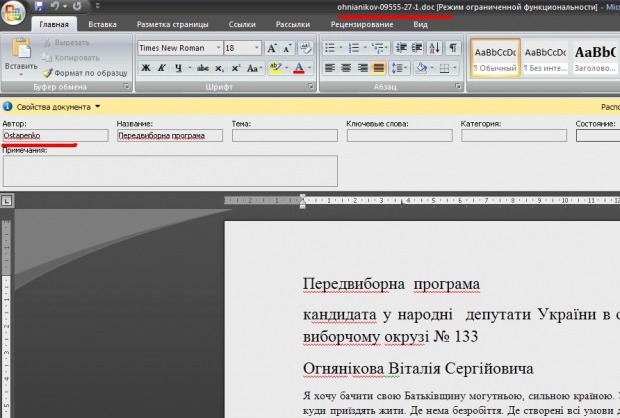Toggle paragraph marks ¶ display
Viewport: 620px width, 418px height.
point(453,48)
